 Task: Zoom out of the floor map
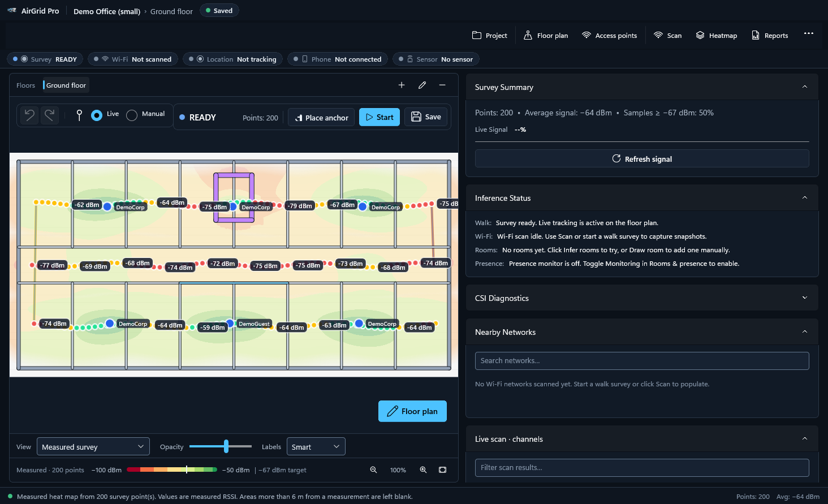tap(373, 470)
